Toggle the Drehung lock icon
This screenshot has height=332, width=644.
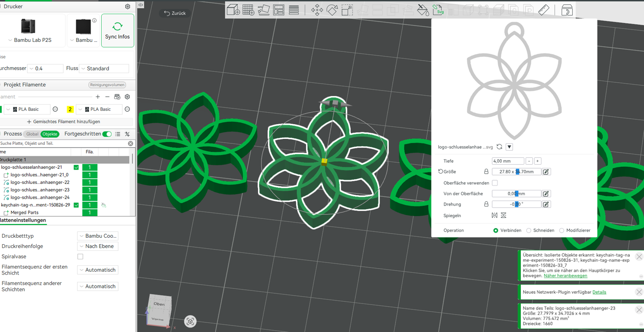pyautogui.click(x=486, y=204)
